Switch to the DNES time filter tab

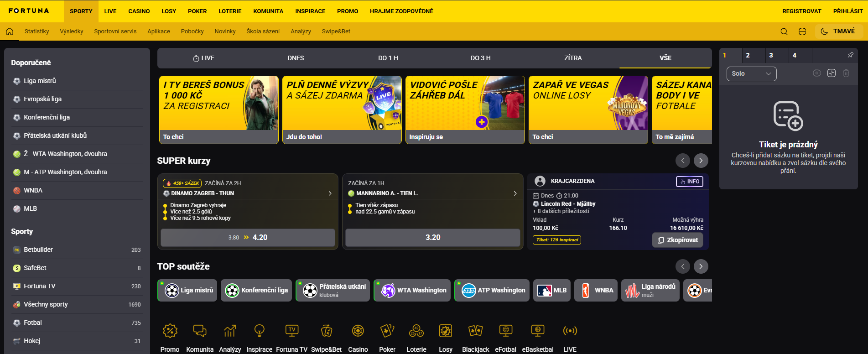pos(296,58)
